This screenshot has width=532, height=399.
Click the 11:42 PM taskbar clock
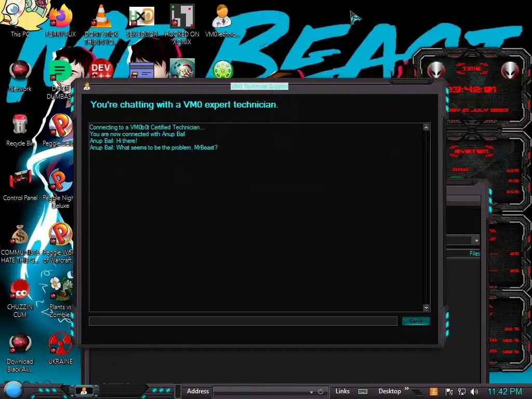coord(504,392)
